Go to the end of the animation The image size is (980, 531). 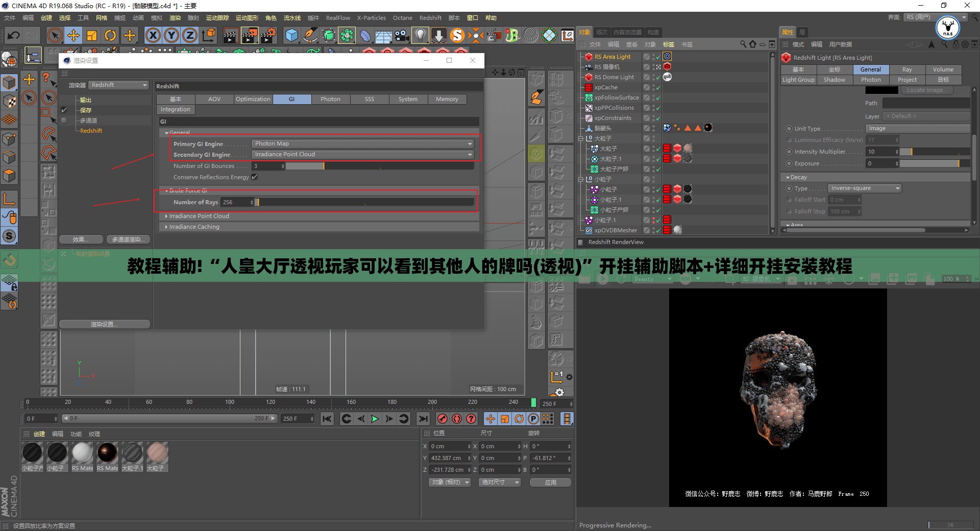(x=423, y=419)
